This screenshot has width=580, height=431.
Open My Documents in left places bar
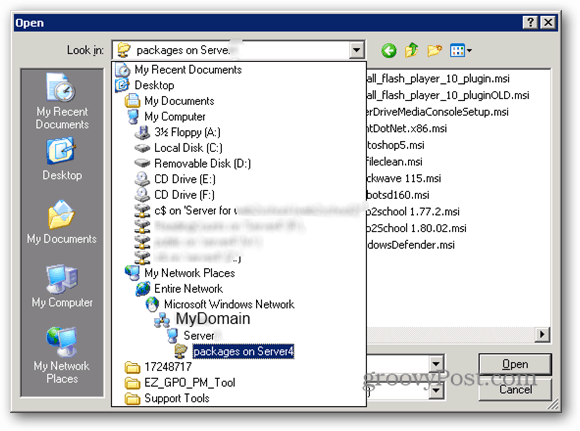click(x=62, y=223)
